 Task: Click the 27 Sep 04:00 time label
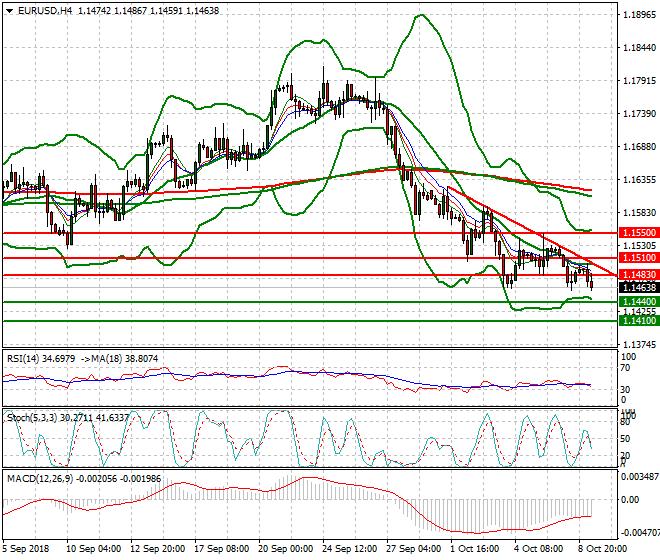click(413, 549)
